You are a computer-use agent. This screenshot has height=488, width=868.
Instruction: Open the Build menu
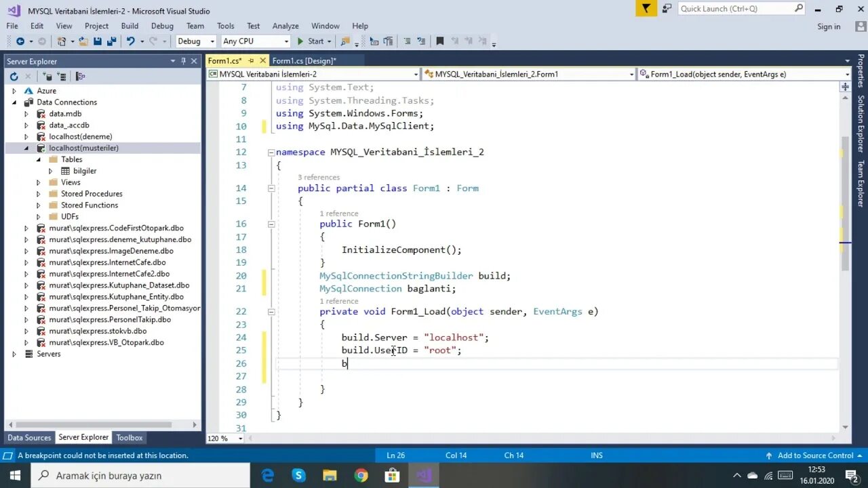pyautogui.click(x=130, y=26)
